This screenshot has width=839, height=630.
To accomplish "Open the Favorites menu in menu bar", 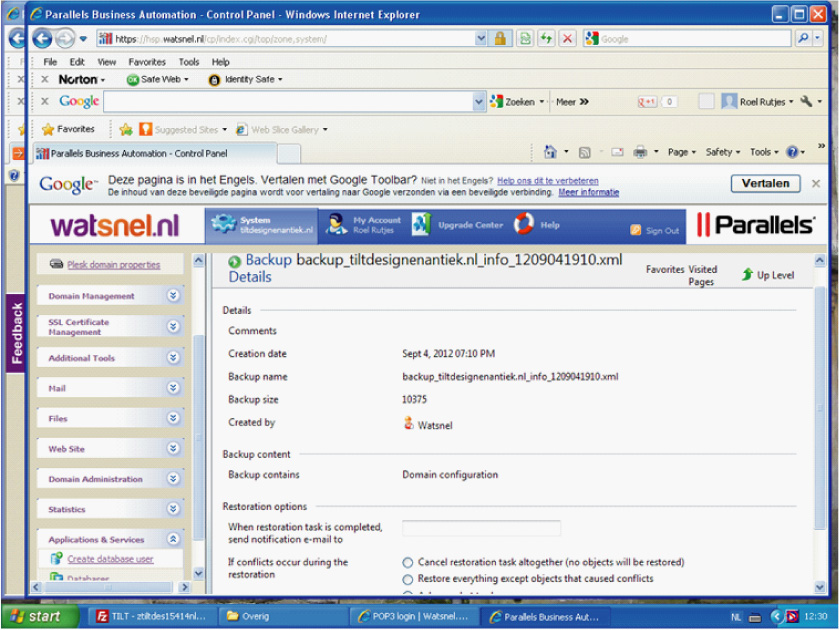I will [x=147, y=62].
